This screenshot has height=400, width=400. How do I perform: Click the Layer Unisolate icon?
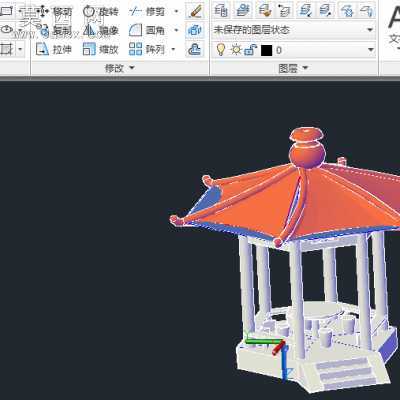click(x=326, y=10)
